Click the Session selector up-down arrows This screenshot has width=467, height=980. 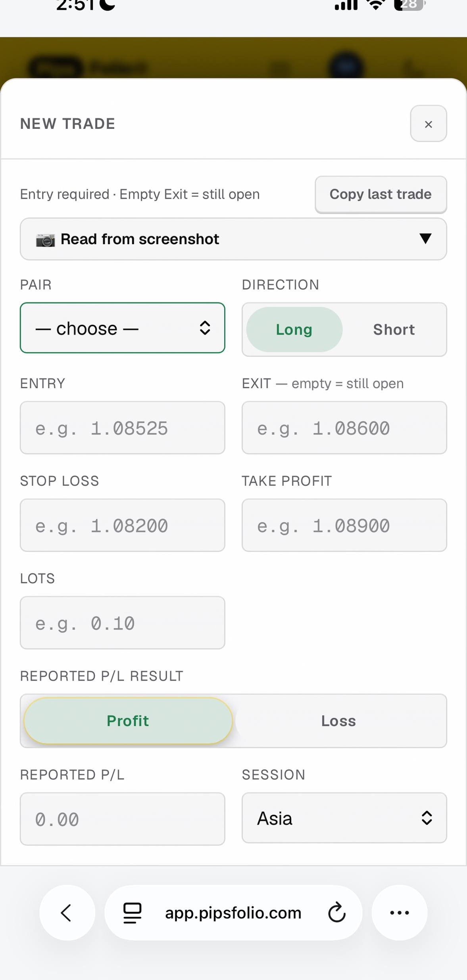(427, 818)
